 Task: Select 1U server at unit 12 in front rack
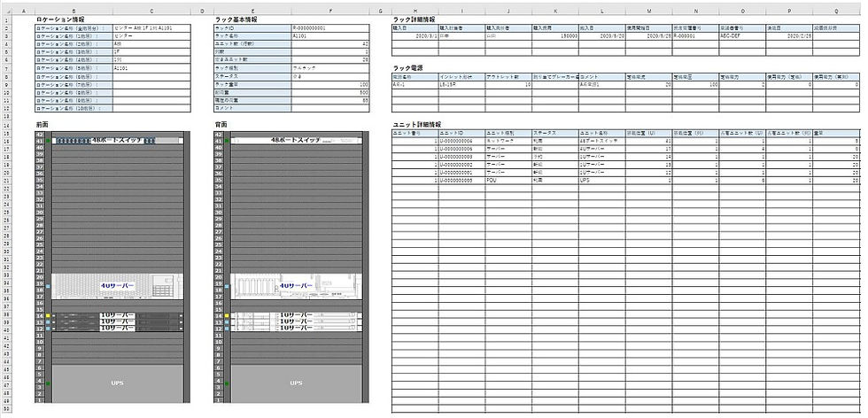117,329
